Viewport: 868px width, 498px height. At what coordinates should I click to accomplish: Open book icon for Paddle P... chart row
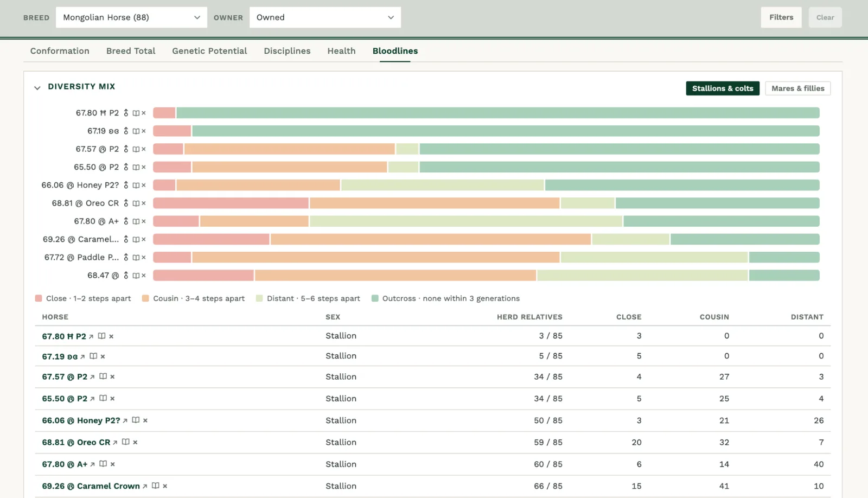136,258
